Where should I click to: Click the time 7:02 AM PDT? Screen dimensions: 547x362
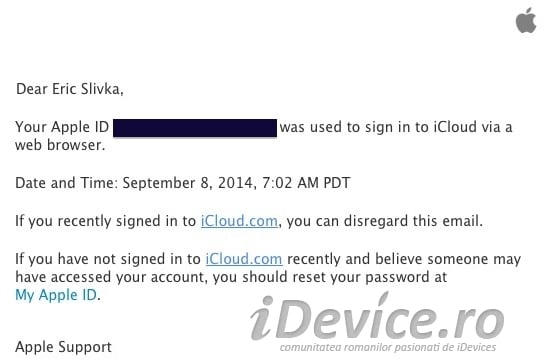point(306,183)
